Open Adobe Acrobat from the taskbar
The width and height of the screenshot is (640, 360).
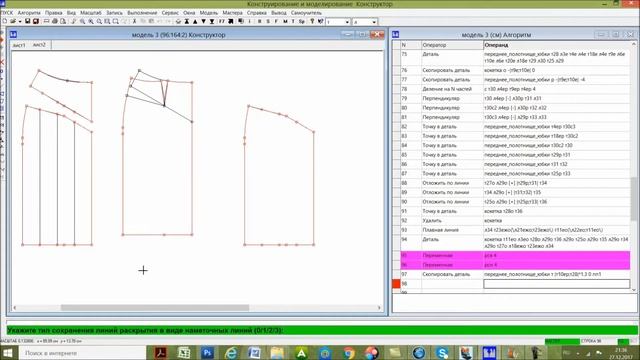point(160,353)
